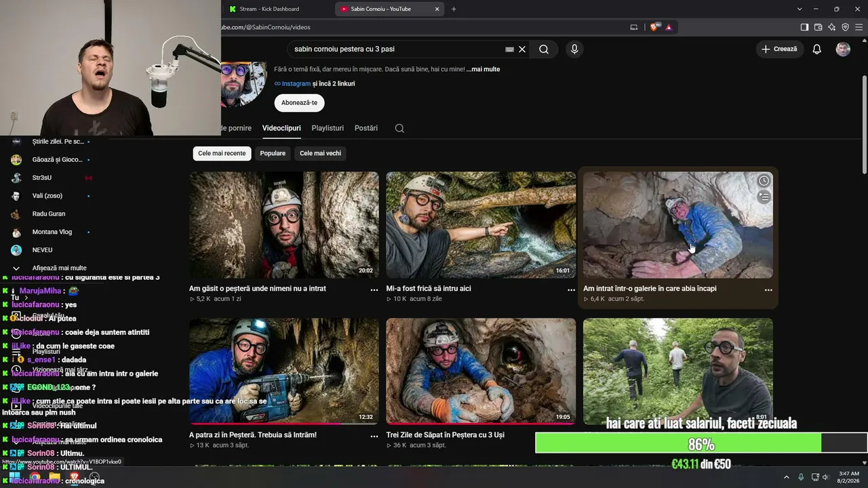This screenshot has width=868, height=488.
Task: Open the 12:32 drill video thumbnail
Action: click(284, 371)
